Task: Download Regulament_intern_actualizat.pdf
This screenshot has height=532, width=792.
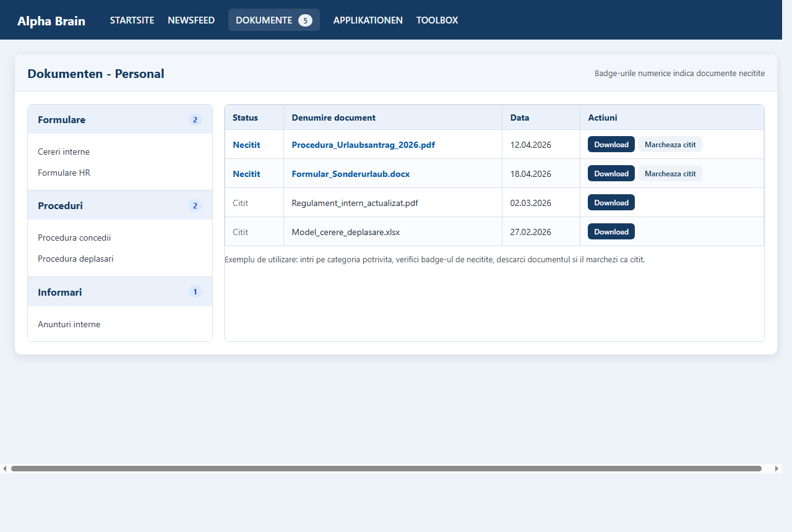Action: point(611,202)
